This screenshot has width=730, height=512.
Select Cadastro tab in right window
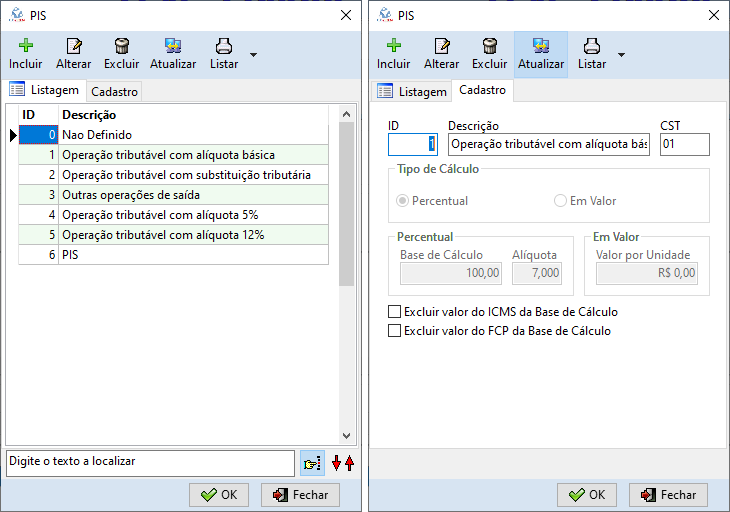tap(482, 90)
